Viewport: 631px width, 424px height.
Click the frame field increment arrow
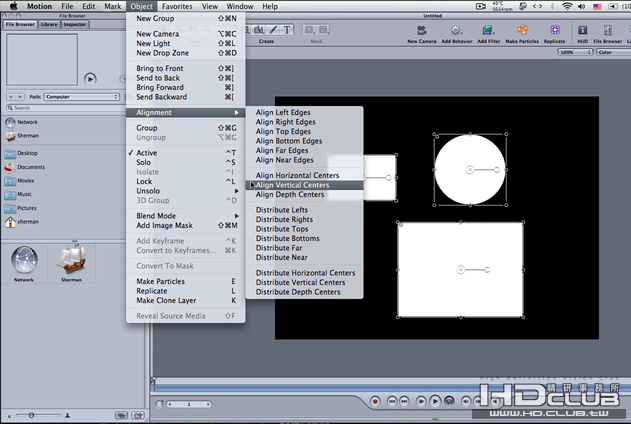click(208, 404)
